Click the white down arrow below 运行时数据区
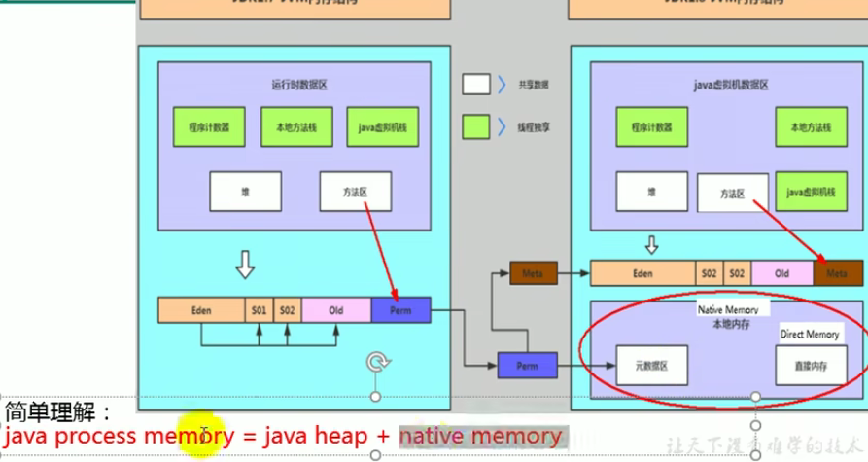 coord(245,265)
